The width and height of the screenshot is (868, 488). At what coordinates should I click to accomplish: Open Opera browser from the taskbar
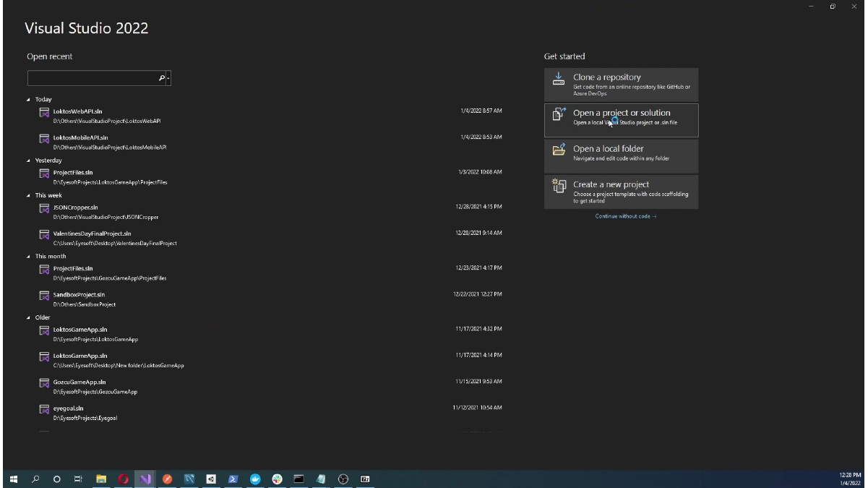(123, 479)
